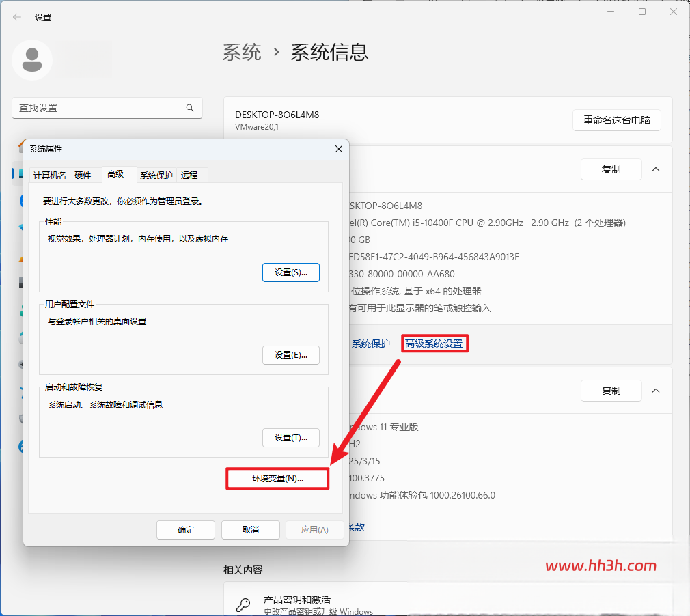
Task: Open the 系统保护 tab in dialog
Action: tap(156, 175)
